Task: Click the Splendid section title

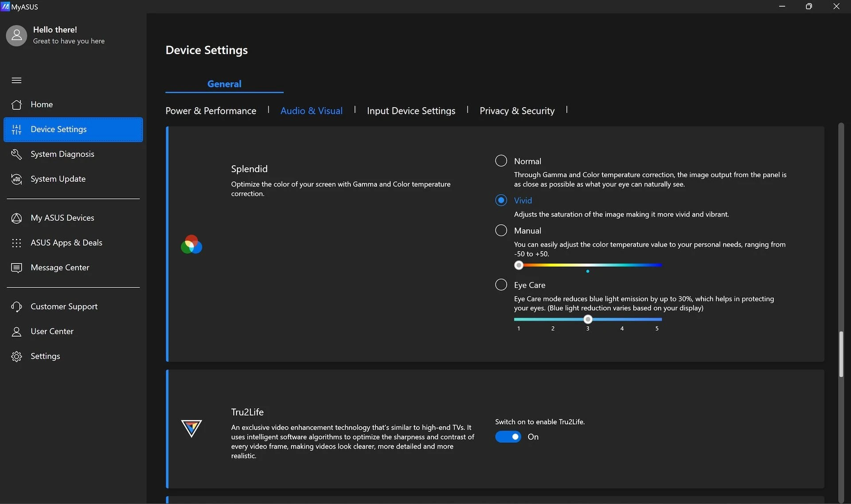Action: click(249, 169)
